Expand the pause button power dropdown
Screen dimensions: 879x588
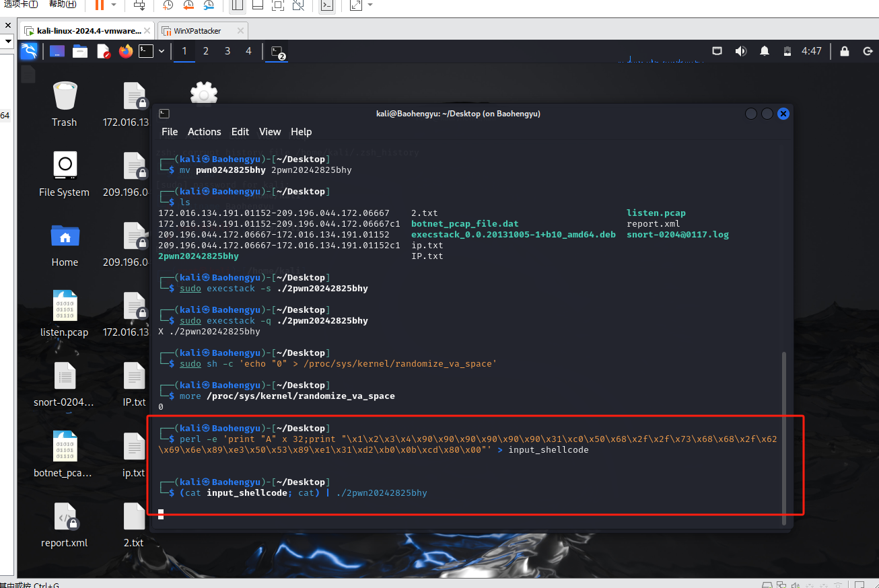114,5
